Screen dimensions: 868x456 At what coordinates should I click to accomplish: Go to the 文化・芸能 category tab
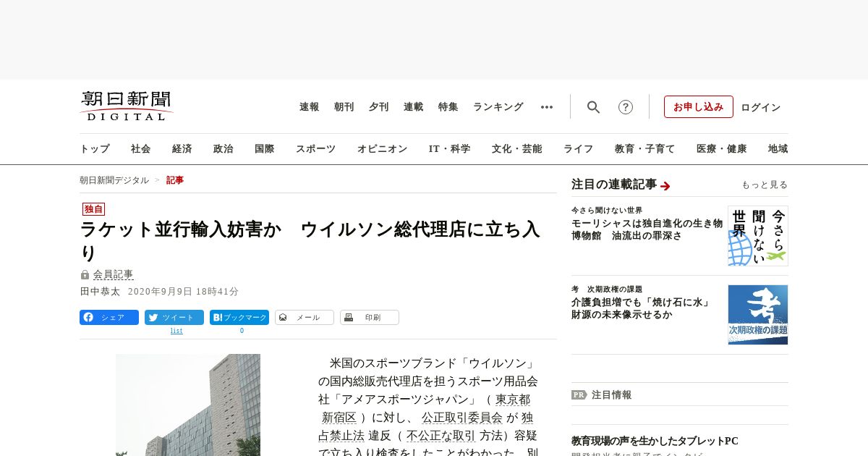[x=517, y=149]
